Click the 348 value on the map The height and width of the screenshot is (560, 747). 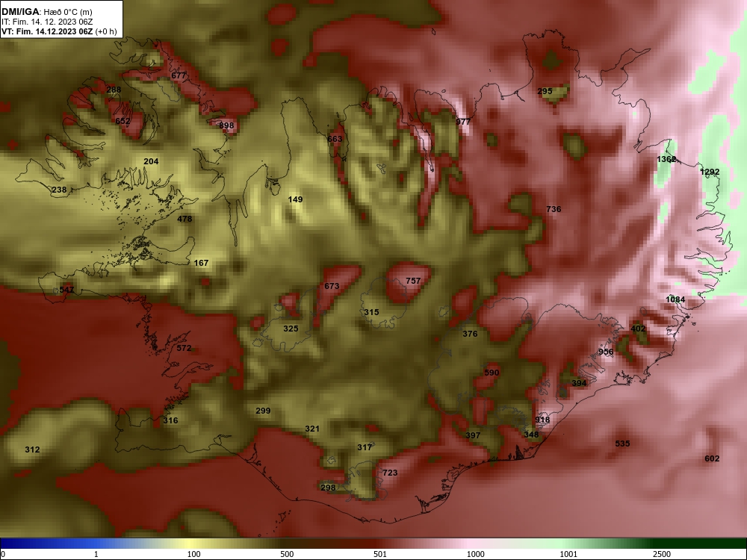[531, 435]
